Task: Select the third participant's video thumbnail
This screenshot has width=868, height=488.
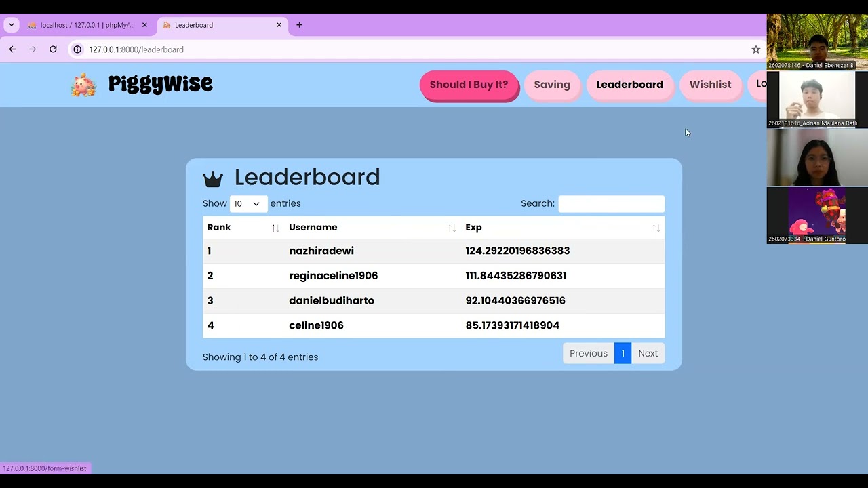Action: pos(817,157)
